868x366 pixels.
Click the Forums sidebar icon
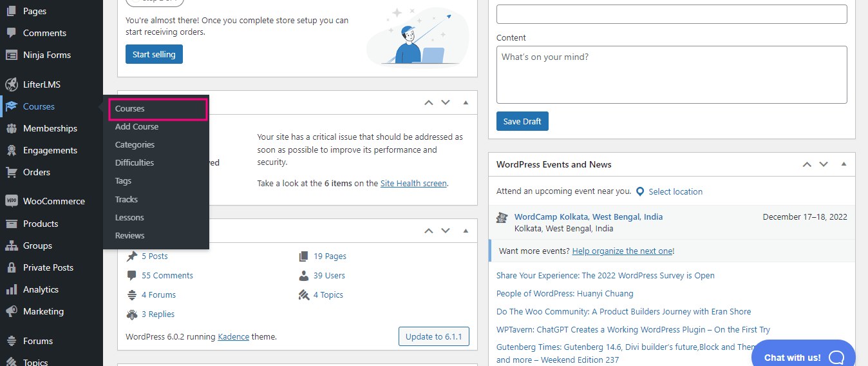tap(11, 341)
